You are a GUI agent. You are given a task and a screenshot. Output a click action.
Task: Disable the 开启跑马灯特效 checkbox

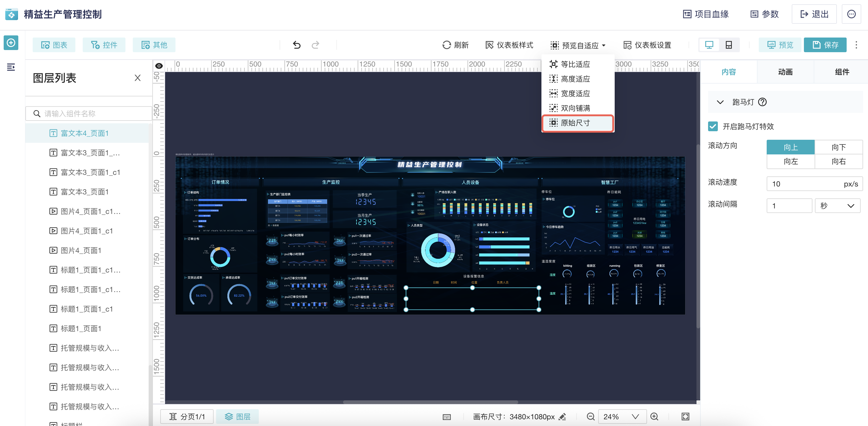point(713,126)
